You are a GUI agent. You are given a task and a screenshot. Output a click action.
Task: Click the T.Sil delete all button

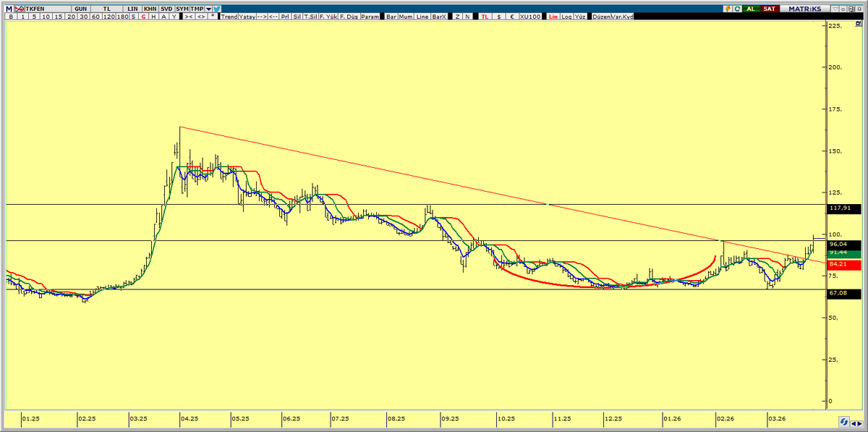[310, 16]
